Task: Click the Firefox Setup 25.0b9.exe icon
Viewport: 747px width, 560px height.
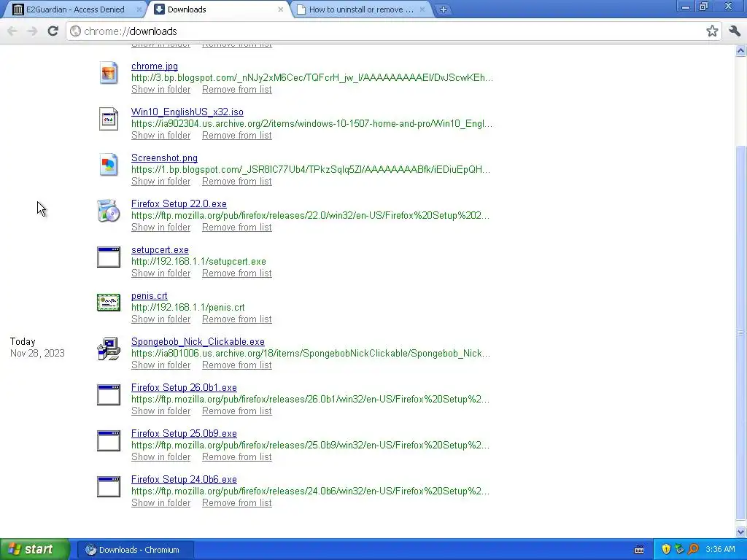Action: coord(109,440)
